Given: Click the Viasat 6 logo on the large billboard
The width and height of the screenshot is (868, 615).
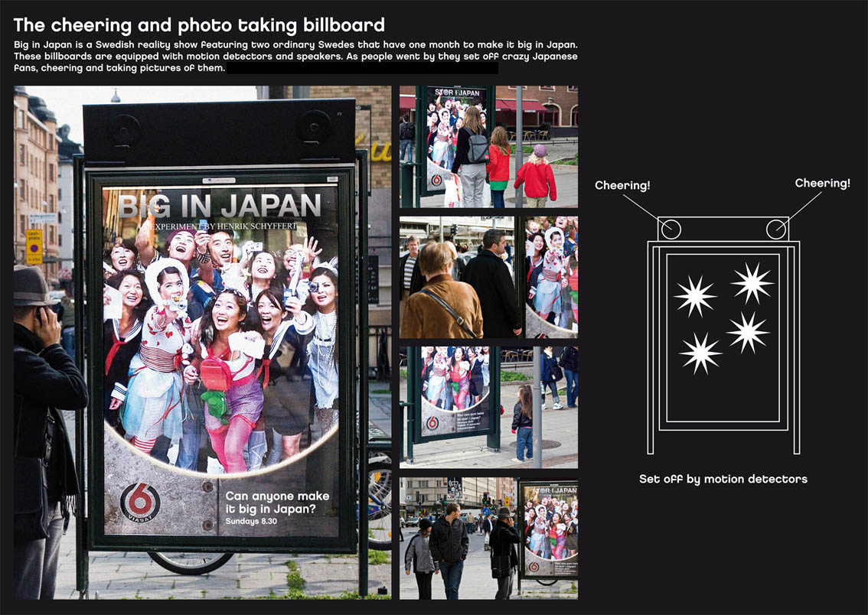Looking at the screenshot, I should 140,503.
